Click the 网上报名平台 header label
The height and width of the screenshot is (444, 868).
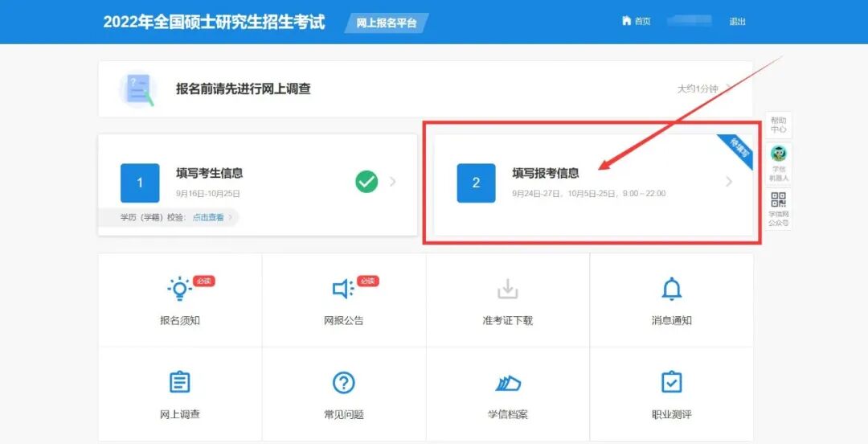[387, 23]
